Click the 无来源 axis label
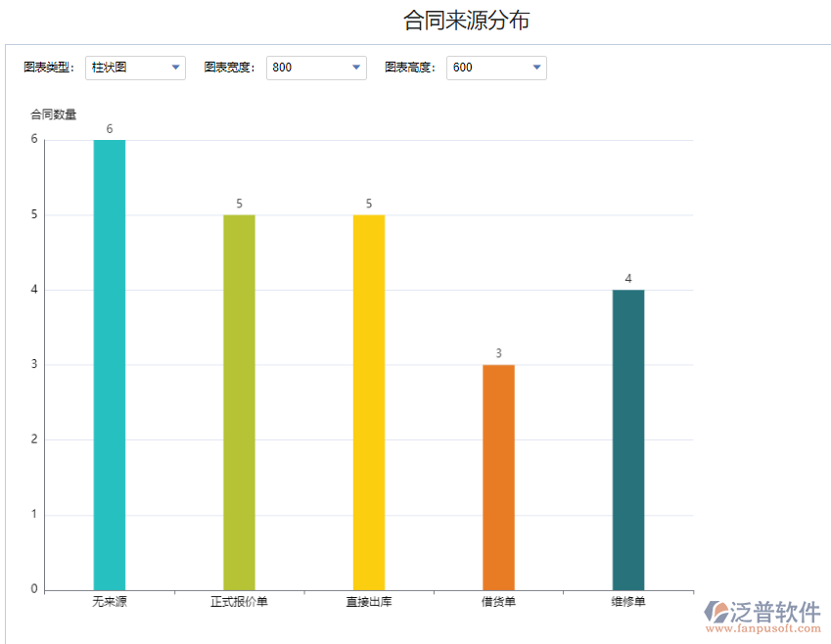The image size is (831, 644). click(x=110, y=601)
